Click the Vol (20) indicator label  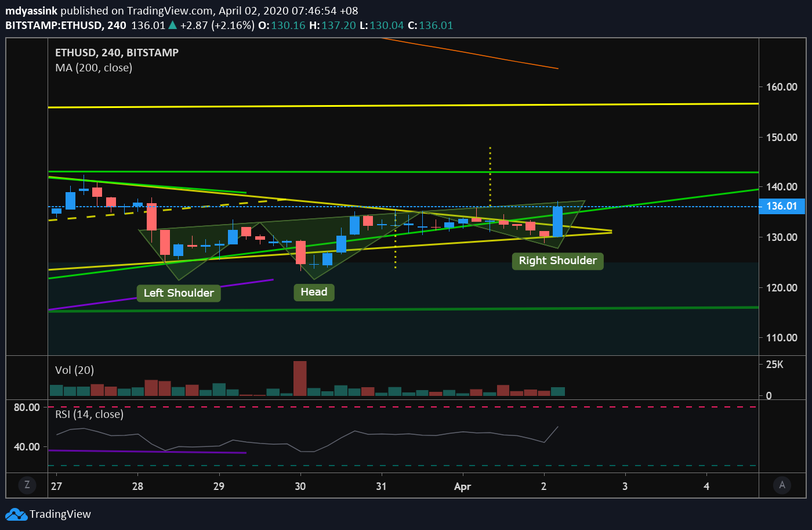tap(74, 370)
